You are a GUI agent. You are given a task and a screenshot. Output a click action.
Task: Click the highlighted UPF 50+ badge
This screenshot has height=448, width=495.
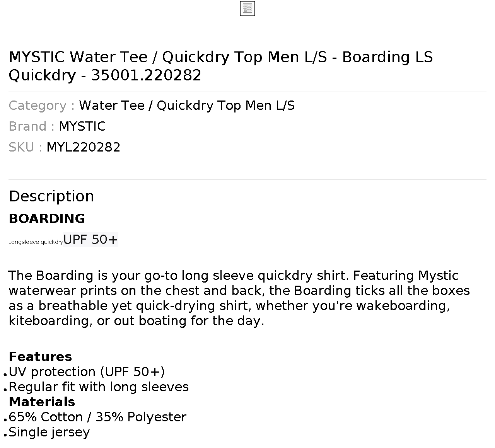coord(90,240)
